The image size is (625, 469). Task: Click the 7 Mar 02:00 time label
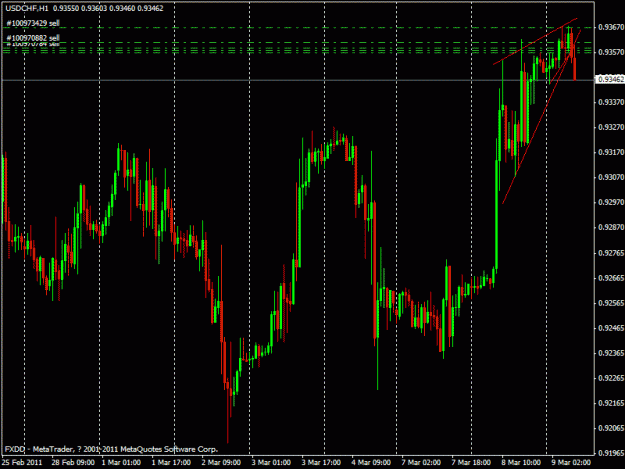click(x=421, y=463)
